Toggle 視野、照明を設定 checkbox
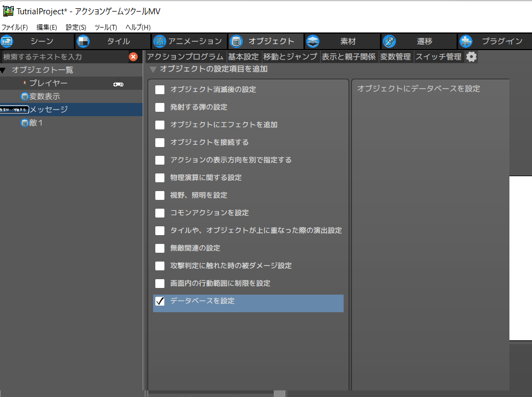Viewport: 532px width, 397px height. pos(160,195)
